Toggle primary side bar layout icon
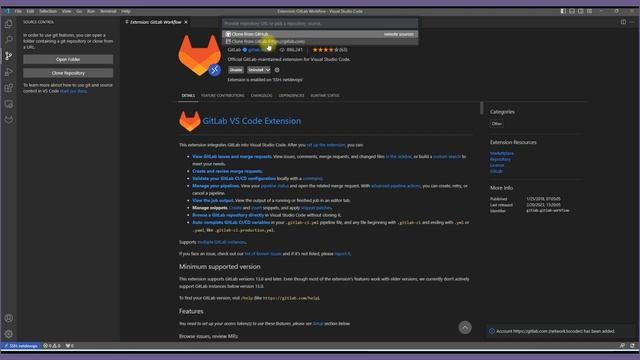 (563, 11)
